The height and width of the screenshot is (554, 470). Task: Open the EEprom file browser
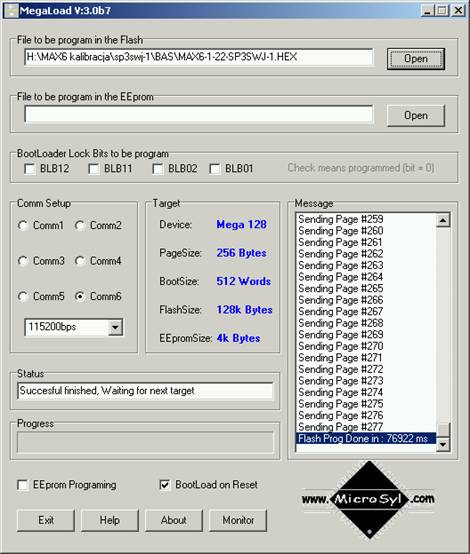(416, 116)
